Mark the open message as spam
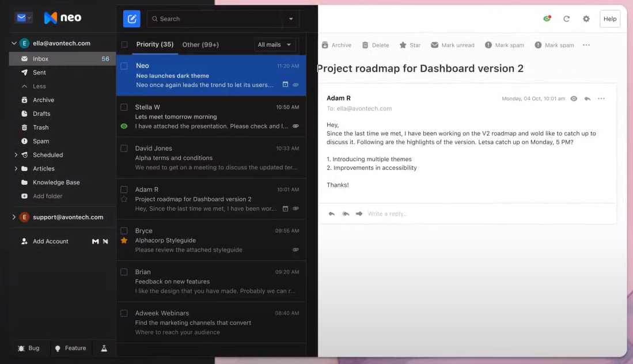This screenshot has height=364, width=633. pos(504,44)
